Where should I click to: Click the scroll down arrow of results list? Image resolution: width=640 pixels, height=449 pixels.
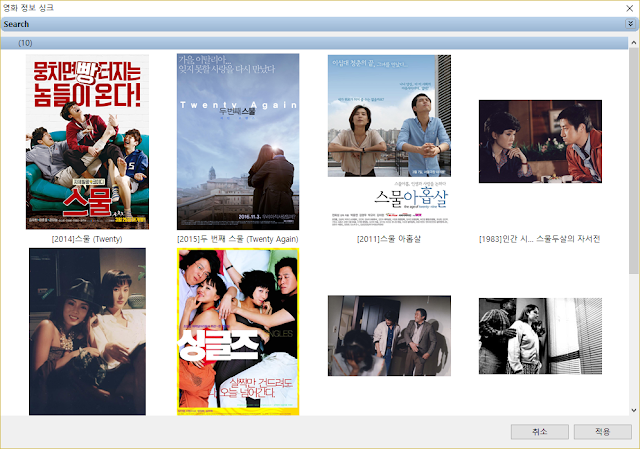(x=633, y=410)
